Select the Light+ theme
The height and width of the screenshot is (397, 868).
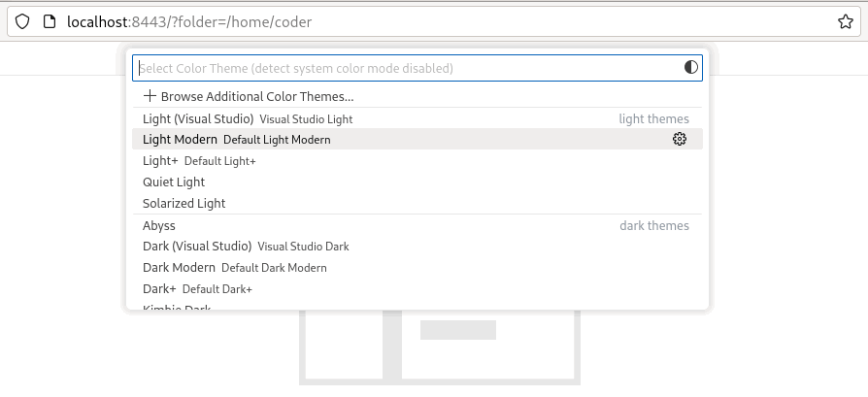161,161
